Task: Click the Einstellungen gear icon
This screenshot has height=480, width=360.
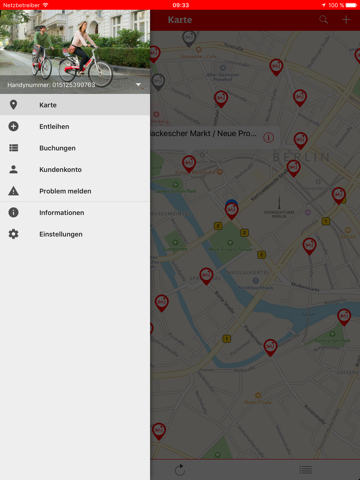Action: [x=13, y=234]
